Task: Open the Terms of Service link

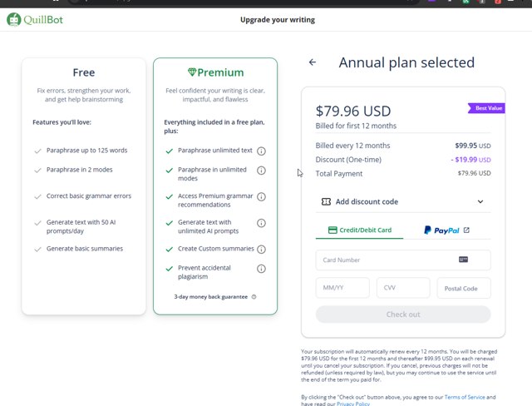Action: (x=464, y=397)
